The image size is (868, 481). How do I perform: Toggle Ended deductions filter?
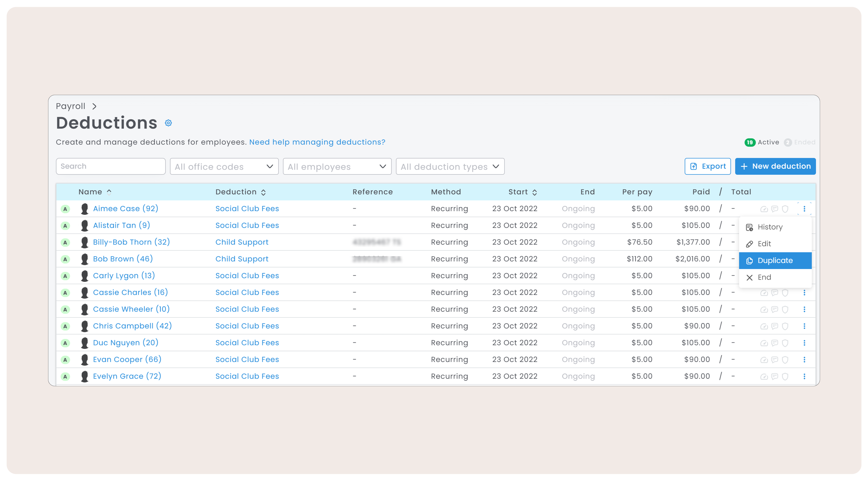[799, 142]
